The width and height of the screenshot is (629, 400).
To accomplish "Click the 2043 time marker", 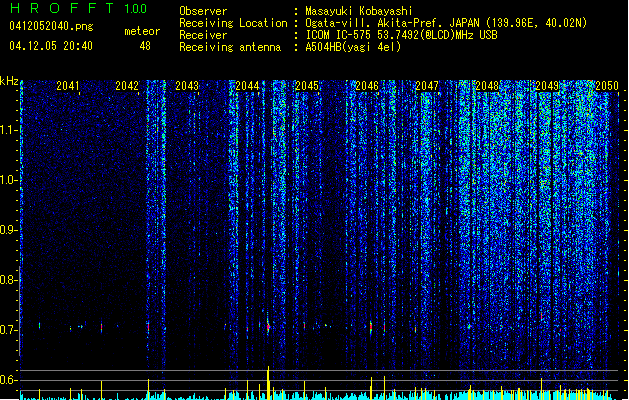I will click(187, 86).
